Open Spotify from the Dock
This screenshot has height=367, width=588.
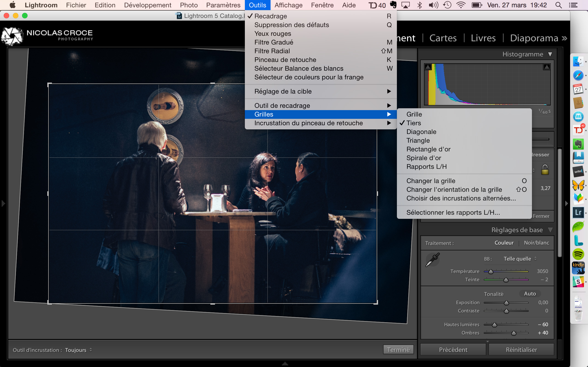[x=578, y=254]
